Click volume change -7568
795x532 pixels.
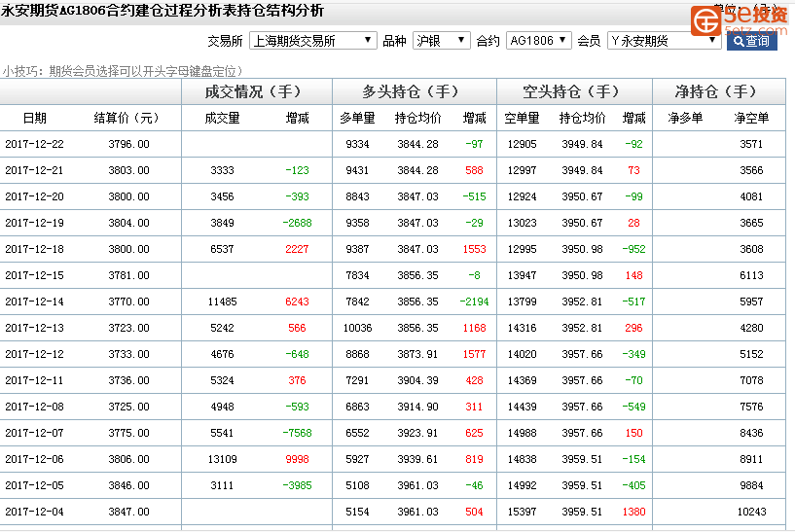click(297, 433)
